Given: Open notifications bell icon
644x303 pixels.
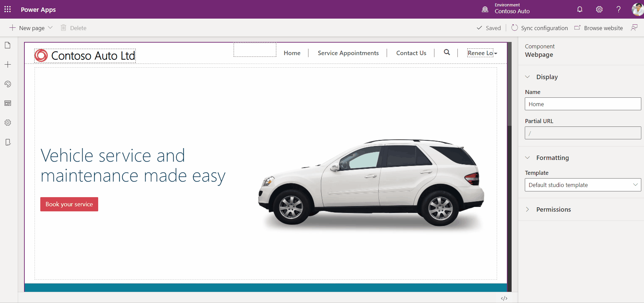Looking at the screenshot, I should [x=580, y=9].
